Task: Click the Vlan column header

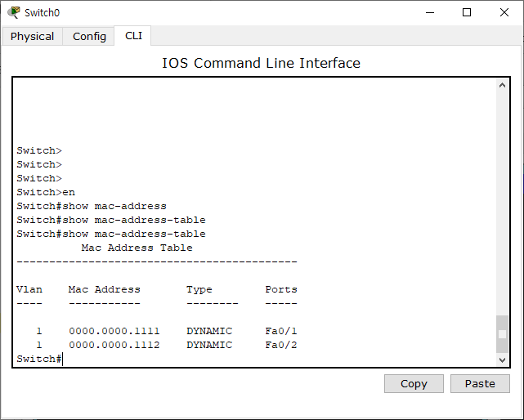Action: click(x=29, y=289)
